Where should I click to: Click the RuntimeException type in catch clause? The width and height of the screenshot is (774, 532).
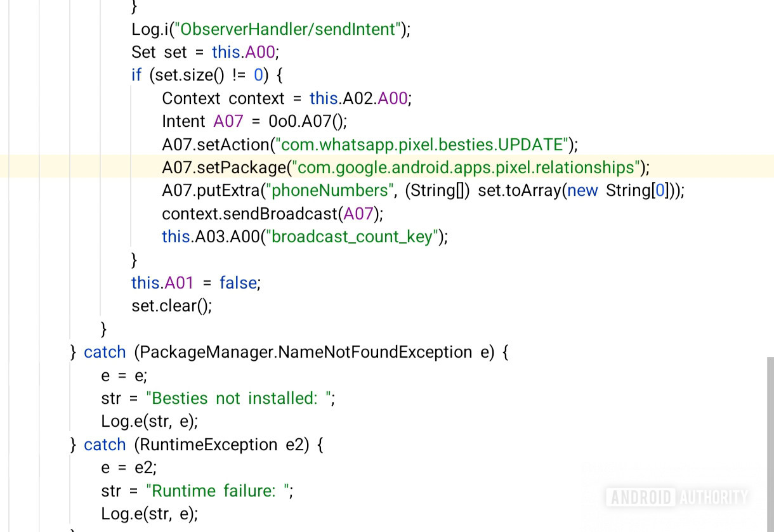click(x=205, y=445)
